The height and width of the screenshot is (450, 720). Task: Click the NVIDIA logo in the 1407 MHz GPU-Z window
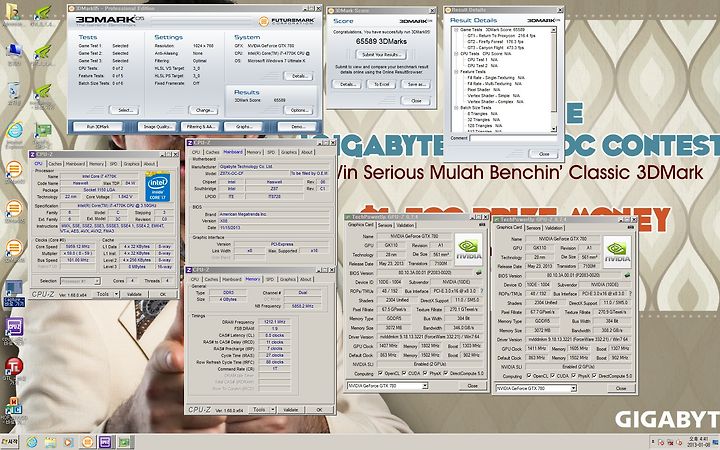[x=468, y=249]
